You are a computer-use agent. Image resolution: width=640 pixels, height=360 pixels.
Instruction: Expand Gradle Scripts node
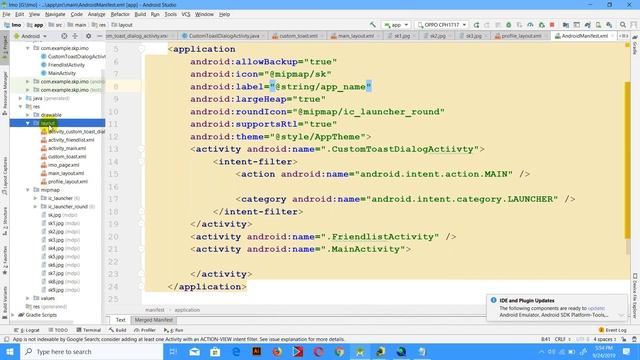click(13, 315)
